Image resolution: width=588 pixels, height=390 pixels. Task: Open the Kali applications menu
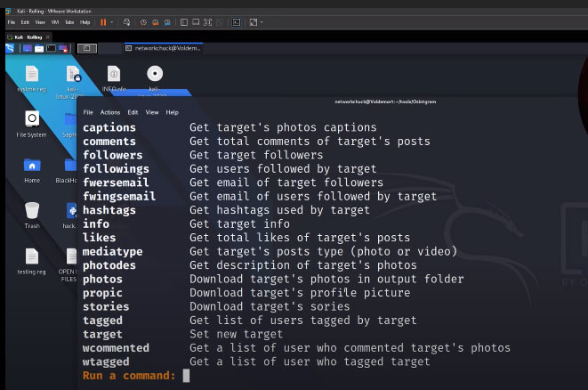coord(10,48)
